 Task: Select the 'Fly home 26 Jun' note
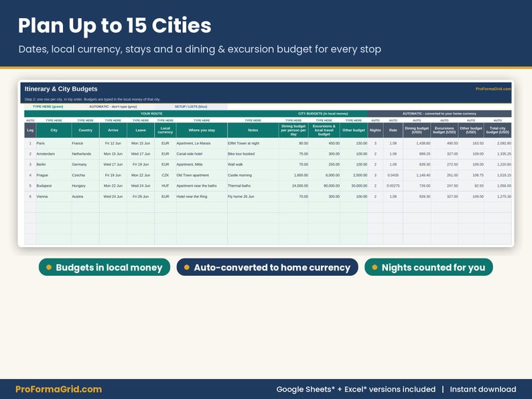pos(253,197)
